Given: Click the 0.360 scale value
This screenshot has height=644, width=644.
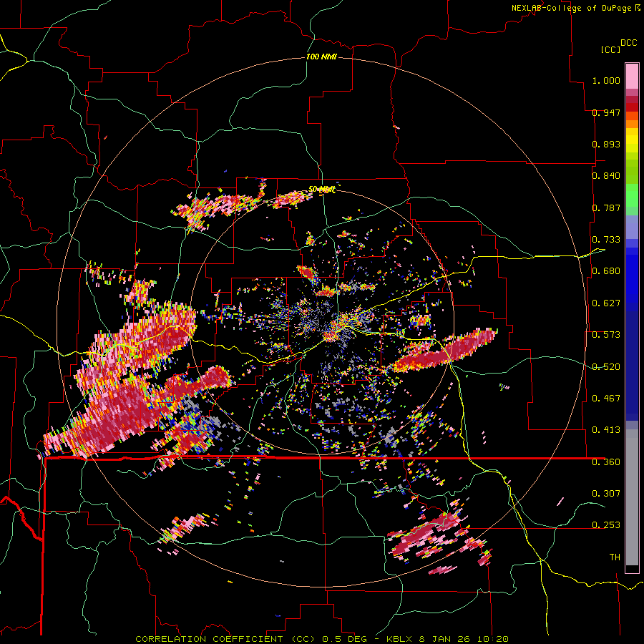Looking at the screenshot, I should [x=606, y=462].
